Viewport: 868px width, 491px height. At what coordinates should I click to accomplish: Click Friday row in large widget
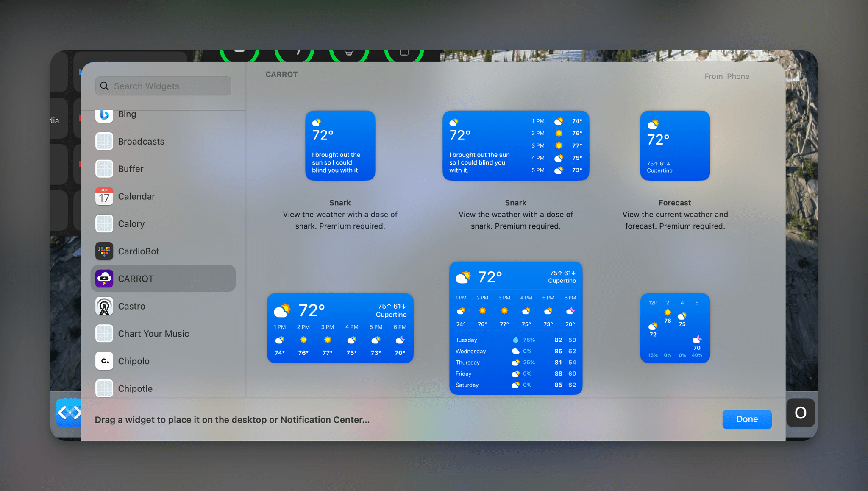pos(516,374)
